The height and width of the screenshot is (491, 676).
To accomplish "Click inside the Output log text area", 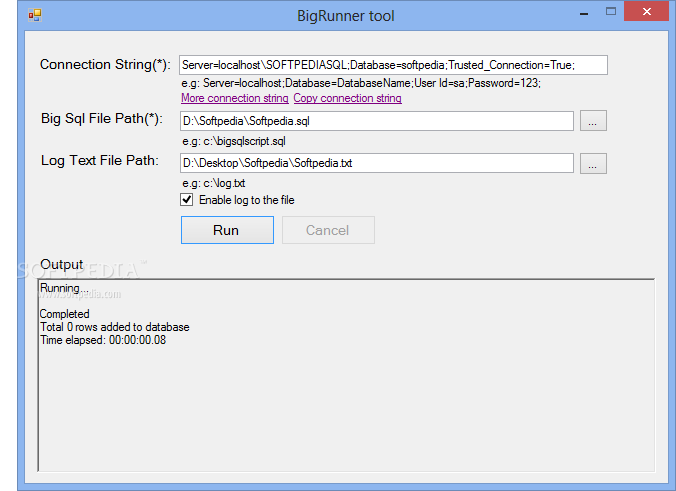I will (345, 400).
